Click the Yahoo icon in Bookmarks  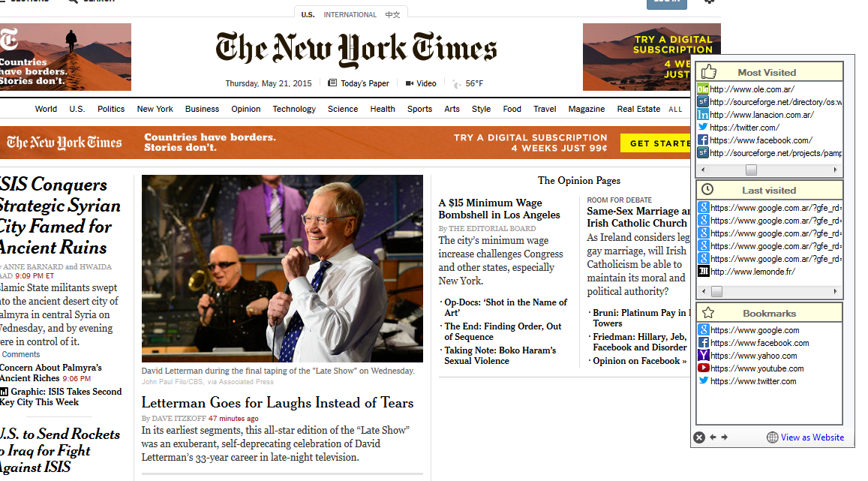point(703,356)
